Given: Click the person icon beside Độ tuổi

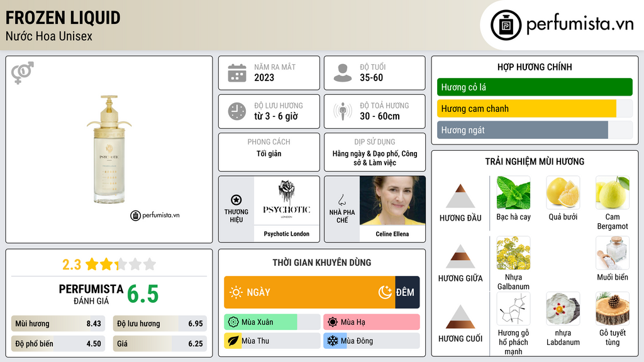Looking at the screenshot, I should (343, 73).
